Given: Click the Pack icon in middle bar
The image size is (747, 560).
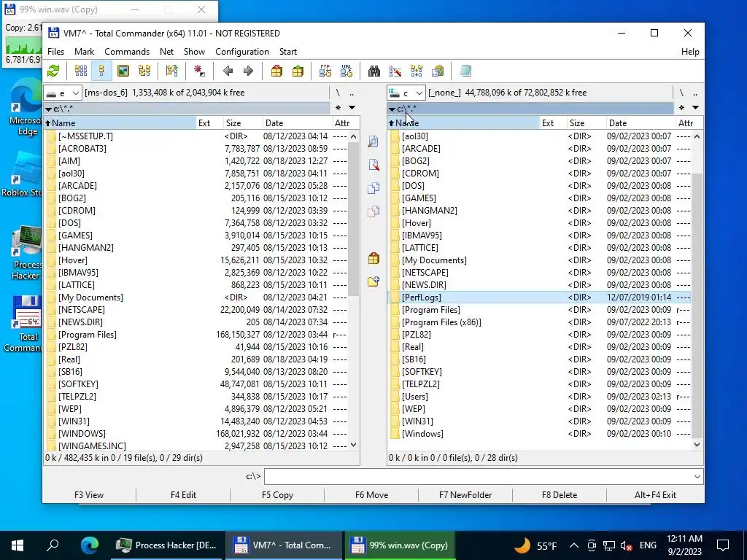Looking at the screenshot, I should point(373,259).
